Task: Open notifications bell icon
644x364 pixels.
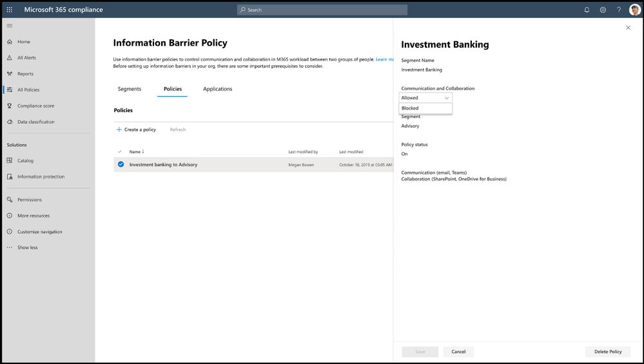Action: (x=587, y=10)
